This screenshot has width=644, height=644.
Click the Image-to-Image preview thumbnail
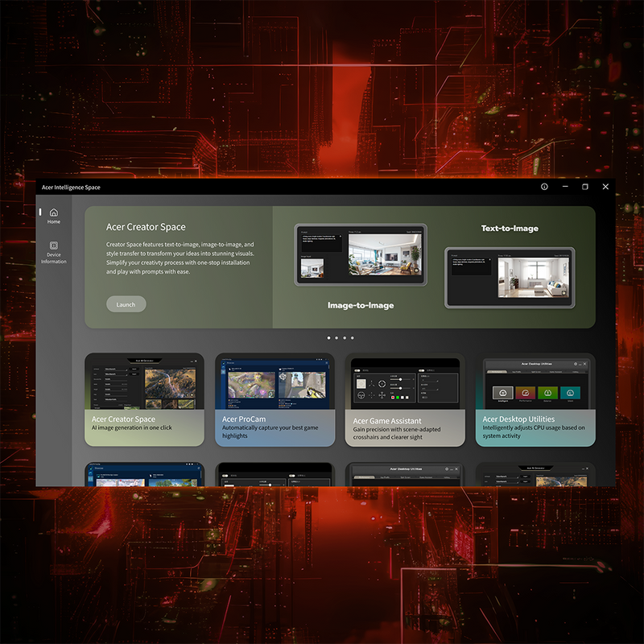361,254
